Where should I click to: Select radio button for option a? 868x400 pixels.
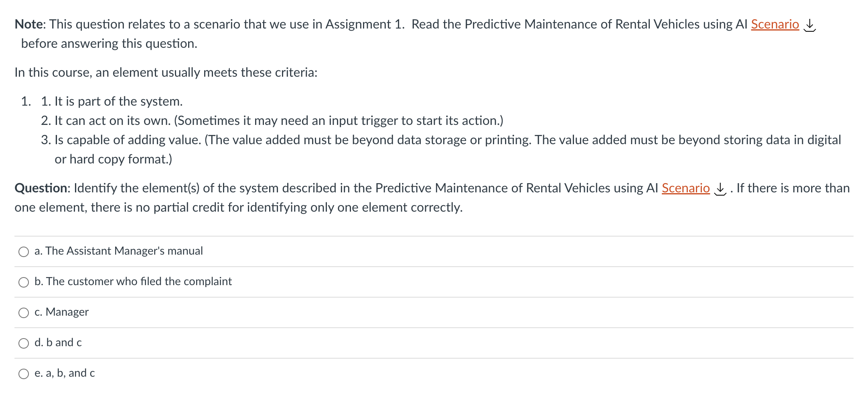23,251
